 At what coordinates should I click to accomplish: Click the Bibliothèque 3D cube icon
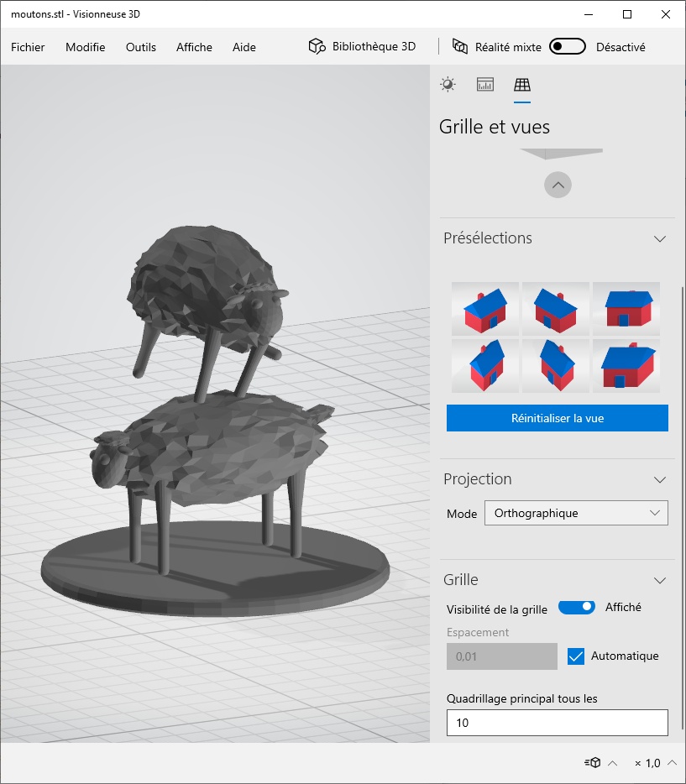coord(317,46)
